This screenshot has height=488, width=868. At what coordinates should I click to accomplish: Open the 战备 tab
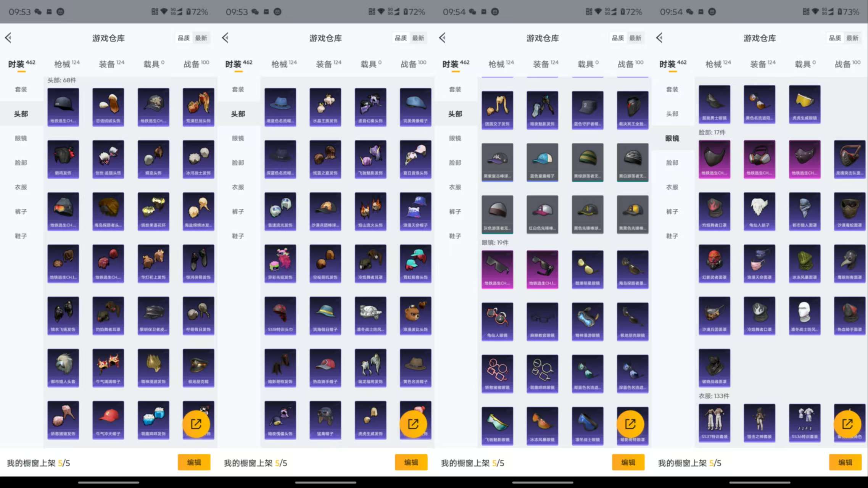click(x=193, y=63)
